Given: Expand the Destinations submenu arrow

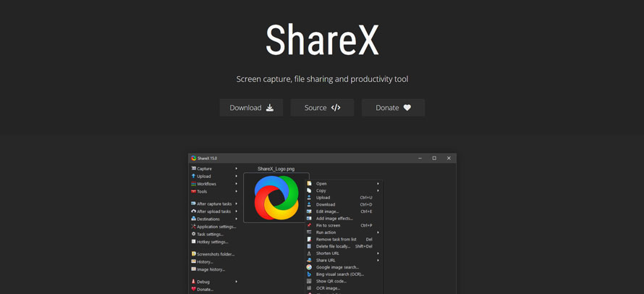Looking at the screenshot, I should (x=236, y=219).
